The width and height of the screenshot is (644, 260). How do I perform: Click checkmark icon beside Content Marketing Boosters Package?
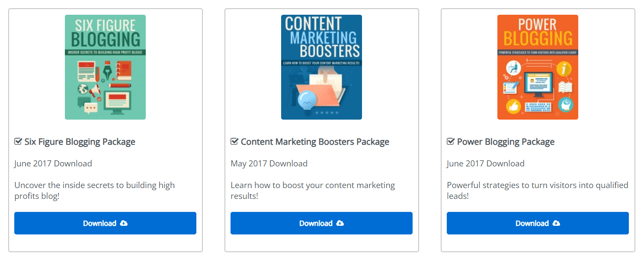pos(234,142)
